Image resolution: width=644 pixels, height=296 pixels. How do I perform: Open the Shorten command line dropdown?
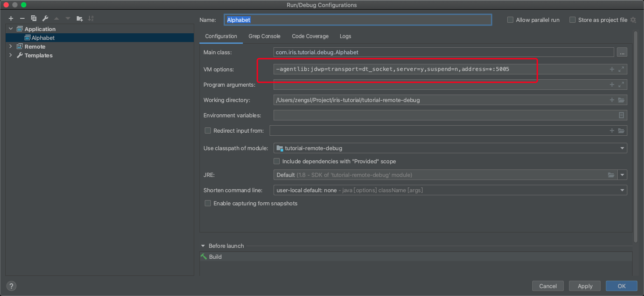pos(450,190)
